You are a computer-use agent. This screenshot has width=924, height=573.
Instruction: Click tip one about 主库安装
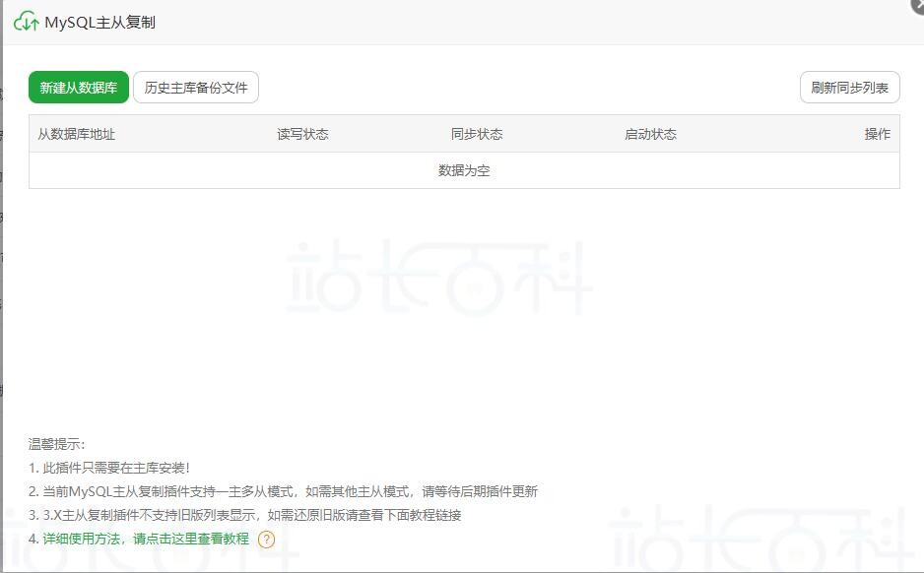(109, 468)
